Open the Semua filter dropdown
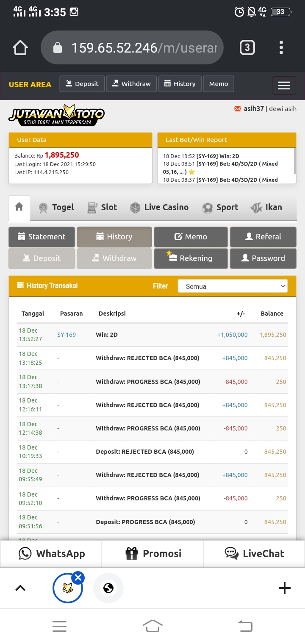 point(233,286)
